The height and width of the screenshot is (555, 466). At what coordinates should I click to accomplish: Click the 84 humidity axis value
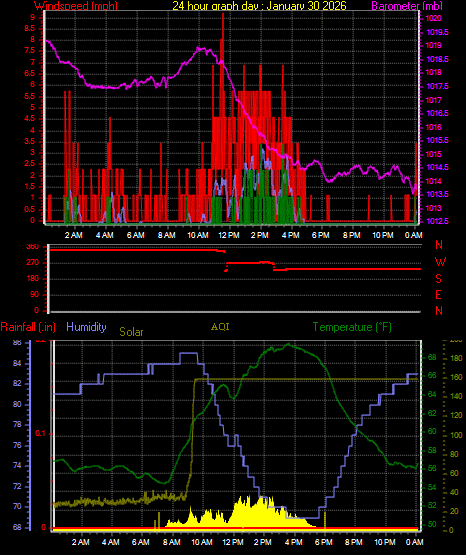pos(17,364)
